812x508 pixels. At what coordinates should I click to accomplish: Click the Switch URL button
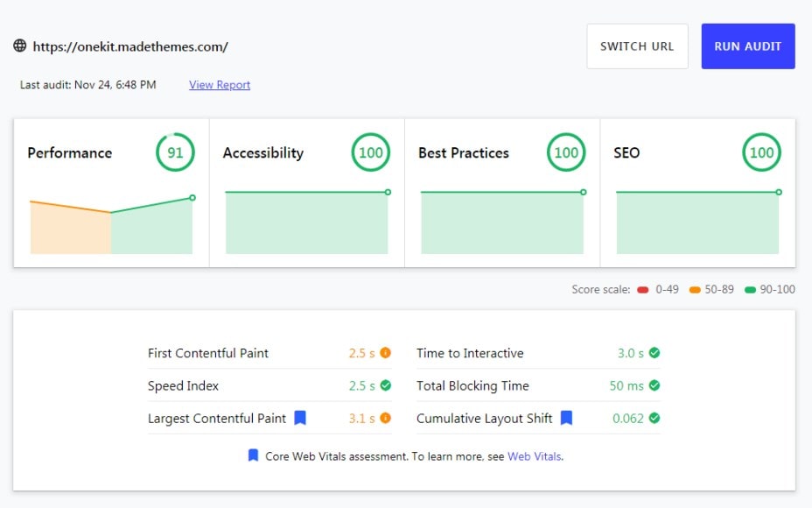(x=637, y=46)
